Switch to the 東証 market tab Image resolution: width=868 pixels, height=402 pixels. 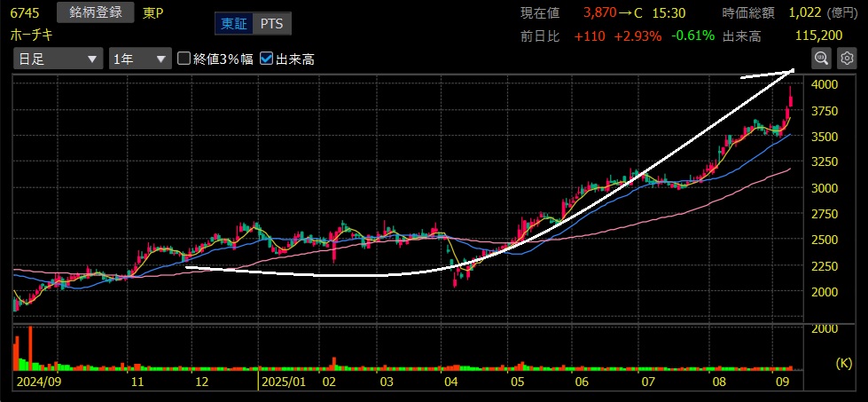234,24
